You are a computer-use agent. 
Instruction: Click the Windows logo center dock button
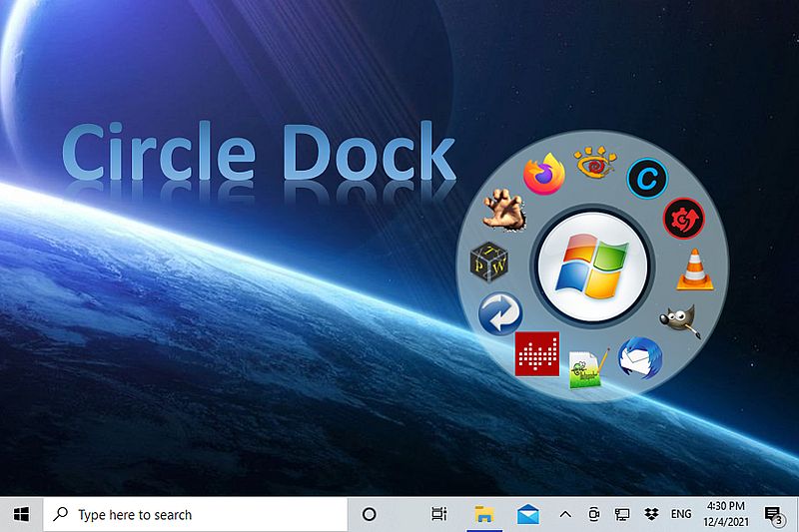pyautogui.click(x=592, y=266)
